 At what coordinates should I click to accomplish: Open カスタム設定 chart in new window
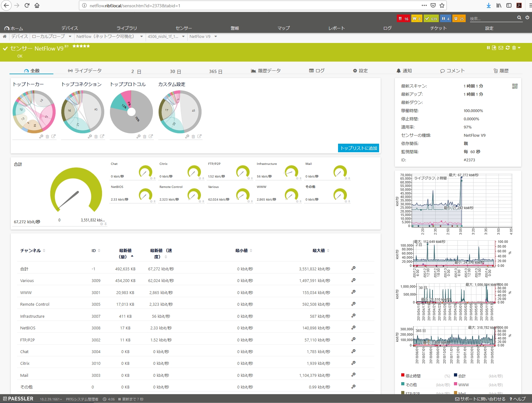point(200,136)
